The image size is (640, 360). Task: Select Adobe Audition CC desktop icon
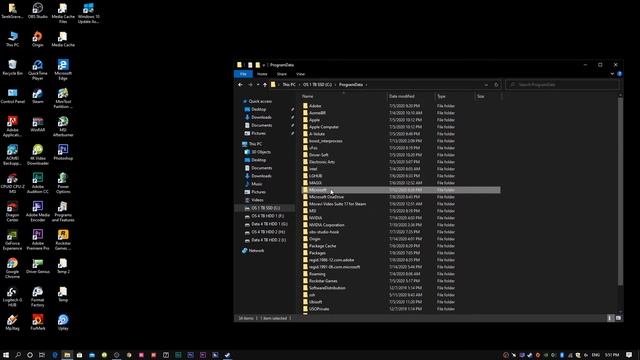38,183
